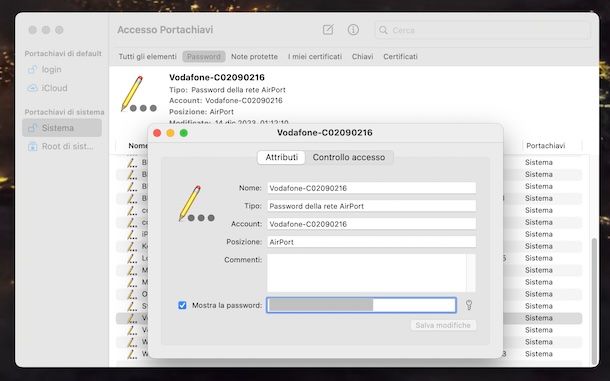Click the Vodafone-C02090216 heading in main window
The height and width of the screenshot is (381, 610).
click(217, 77)
